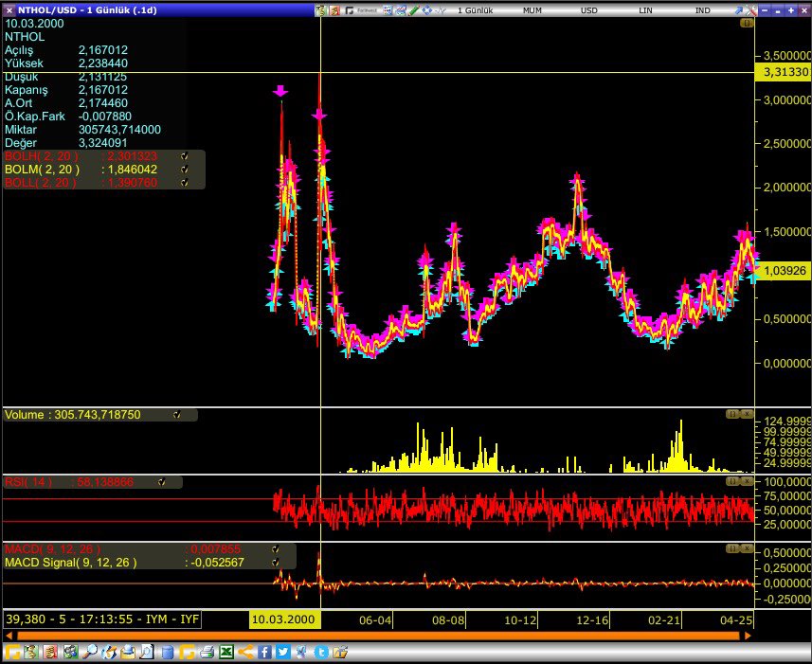The image size is (812, 664).
Task: Click the green snake-coins icon in bottom toolbar
Action: (x=30, y=652)
